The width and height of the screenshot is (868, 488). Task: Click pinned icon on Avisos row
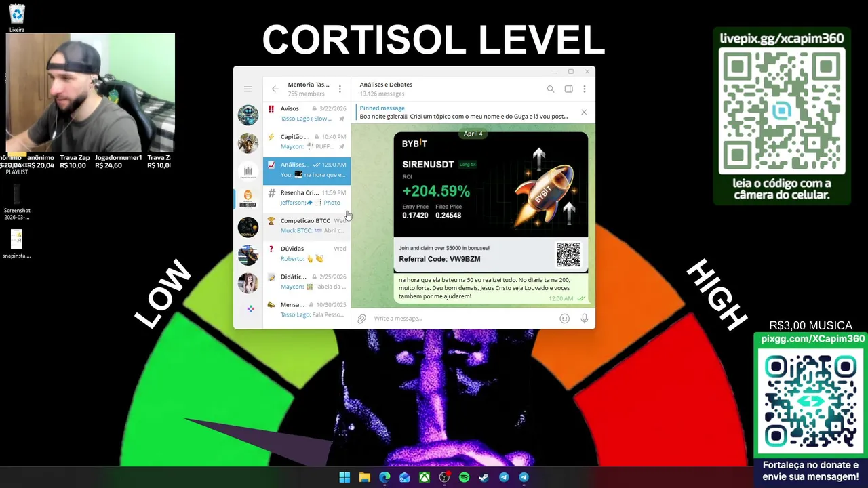click(342, 119)
